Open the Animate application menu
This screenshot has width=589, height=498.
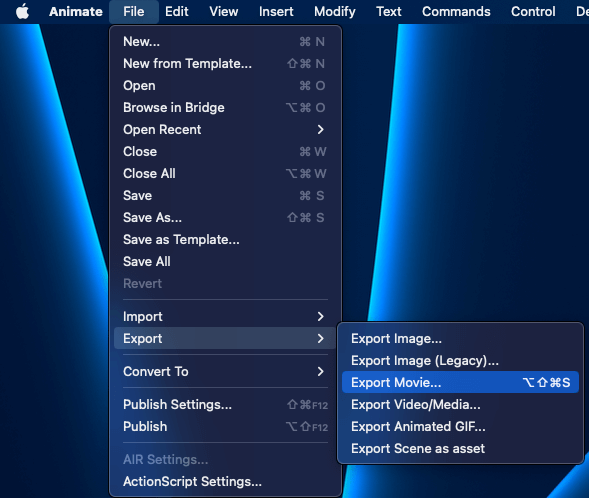[x=76, y=12]
